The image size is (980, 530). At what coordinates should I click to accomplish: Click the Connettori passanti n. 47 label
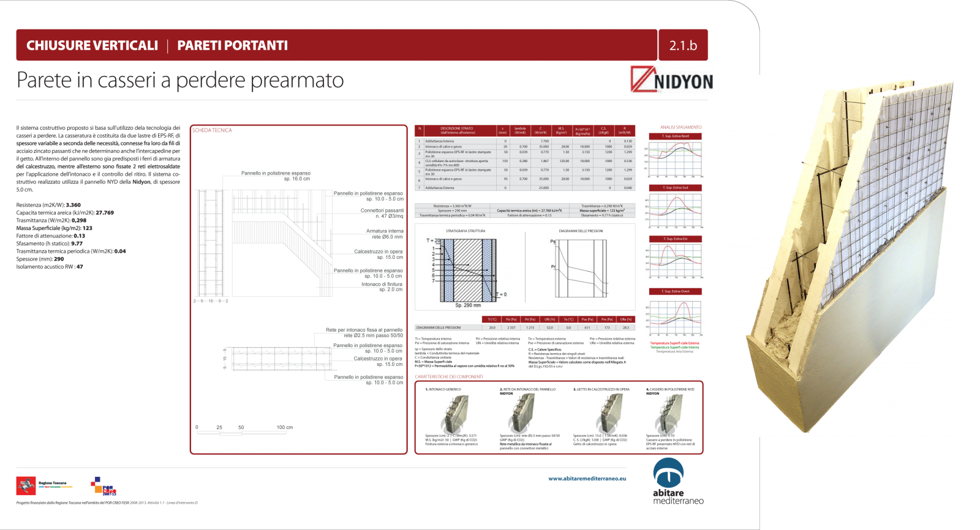(382, 213)
